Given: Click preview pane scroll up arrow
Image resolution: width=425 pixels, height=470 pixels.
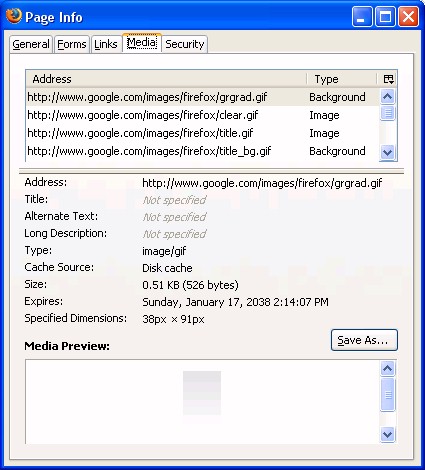Looking at the screenshot, I should click(387, 368).
